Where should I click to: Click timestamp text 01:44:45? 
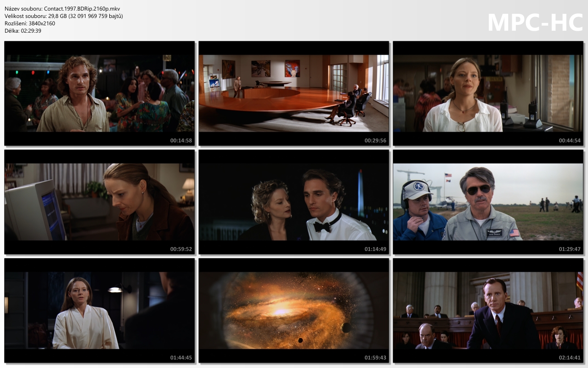point(181,357)
